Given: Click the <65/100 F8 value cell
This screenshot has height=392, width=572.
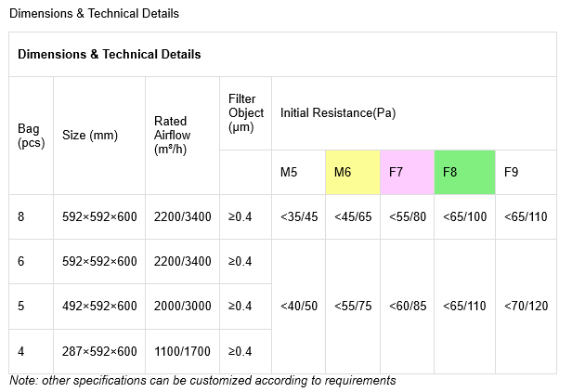Looking at the screenshot, I should 464,216.
